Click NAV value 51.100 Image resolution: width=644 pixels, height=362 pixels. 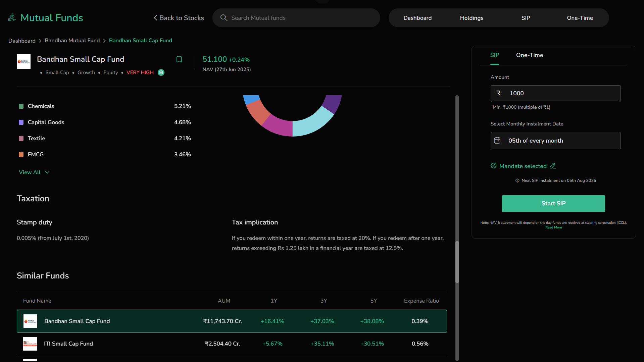[x=215, y=59]
